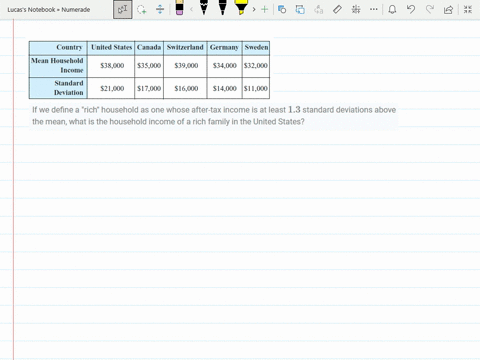Click the $34,000 cell

pyautogui.click(x=224, y=66)
